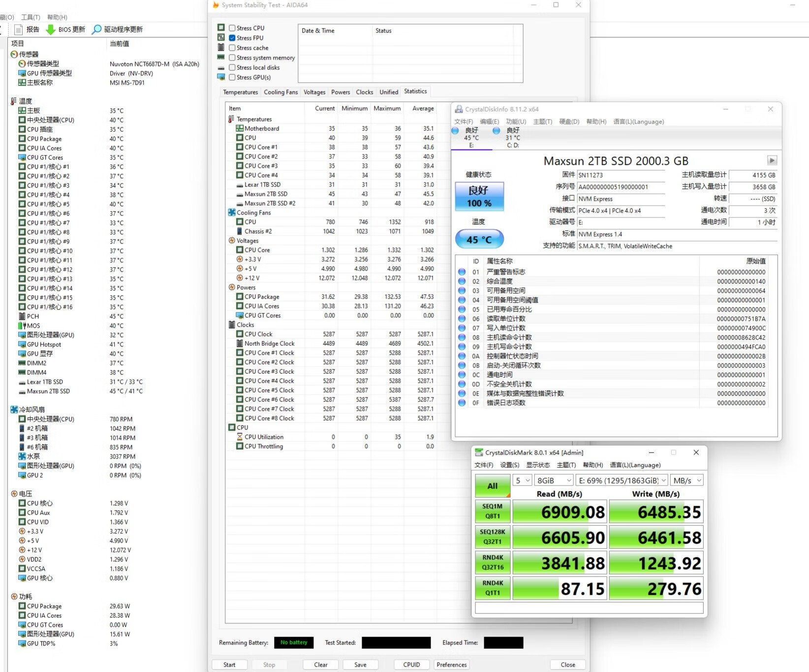The image size is (809, 672).
Task: Open the 8GiB test size dropdown
Action: pyautogui.click(x=554, y=481)
